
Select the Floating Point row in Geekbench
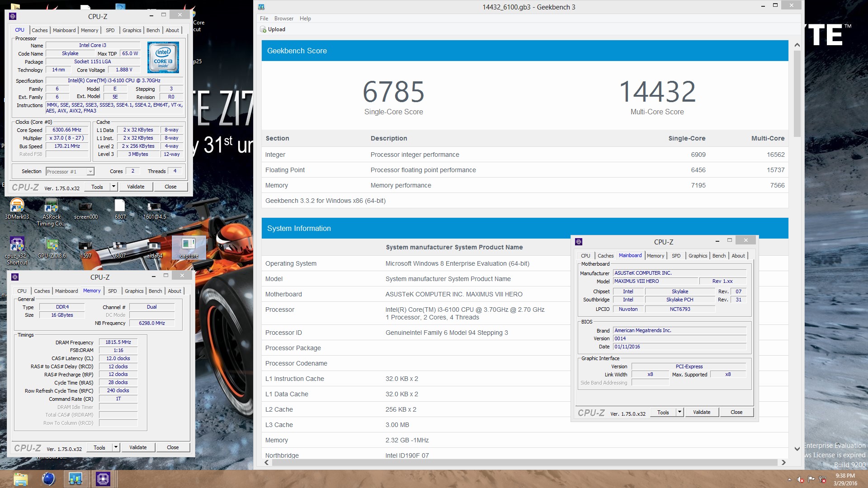pos(524,170)
